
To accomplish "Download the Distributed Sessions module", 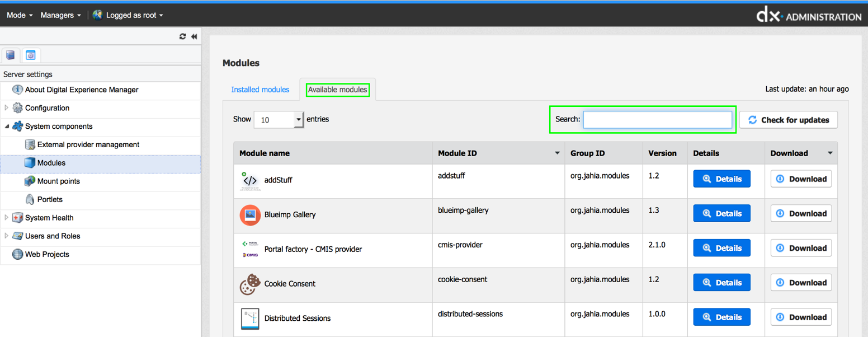I will [801, 317].
